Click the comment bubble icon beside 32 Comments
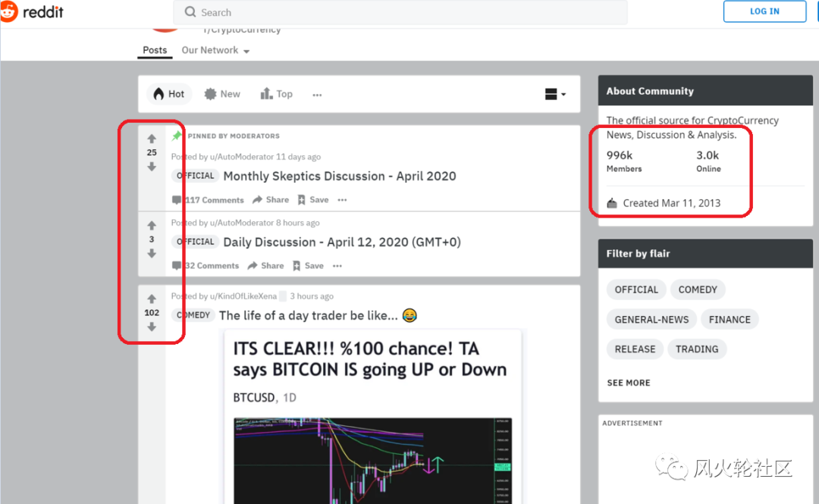Screen dimensions: 819x504 (177, 266)
